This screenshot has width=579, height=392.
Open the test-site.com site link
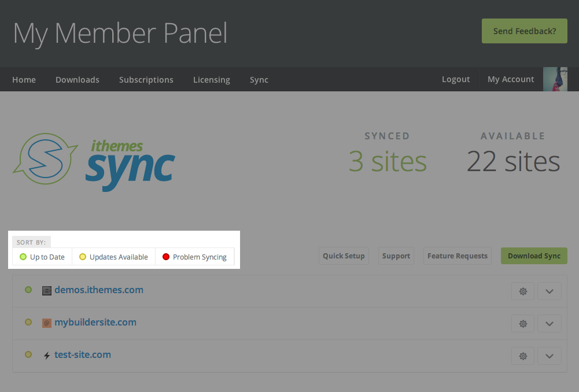83,355
